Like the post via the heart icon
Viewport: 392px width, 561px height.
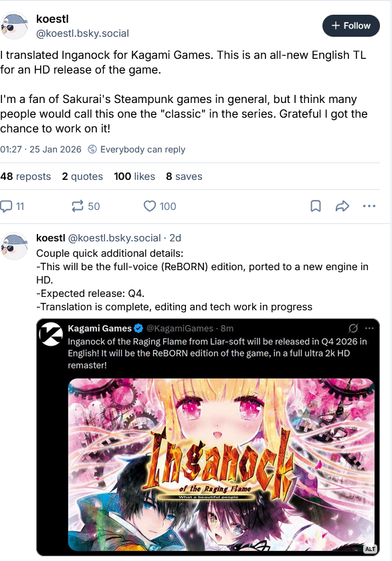click(160, 206)
